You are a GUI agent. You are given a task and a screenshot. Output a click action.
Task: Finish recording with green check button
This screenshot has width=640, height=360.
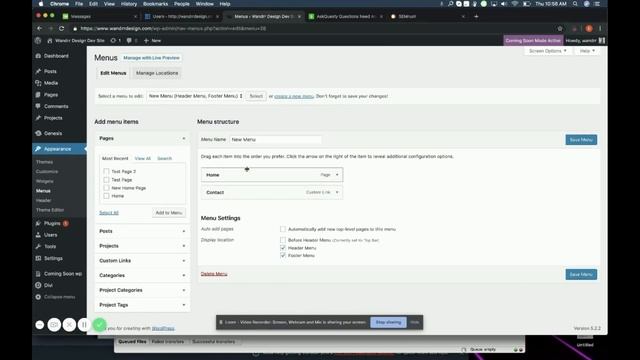(x=99, y=324)
